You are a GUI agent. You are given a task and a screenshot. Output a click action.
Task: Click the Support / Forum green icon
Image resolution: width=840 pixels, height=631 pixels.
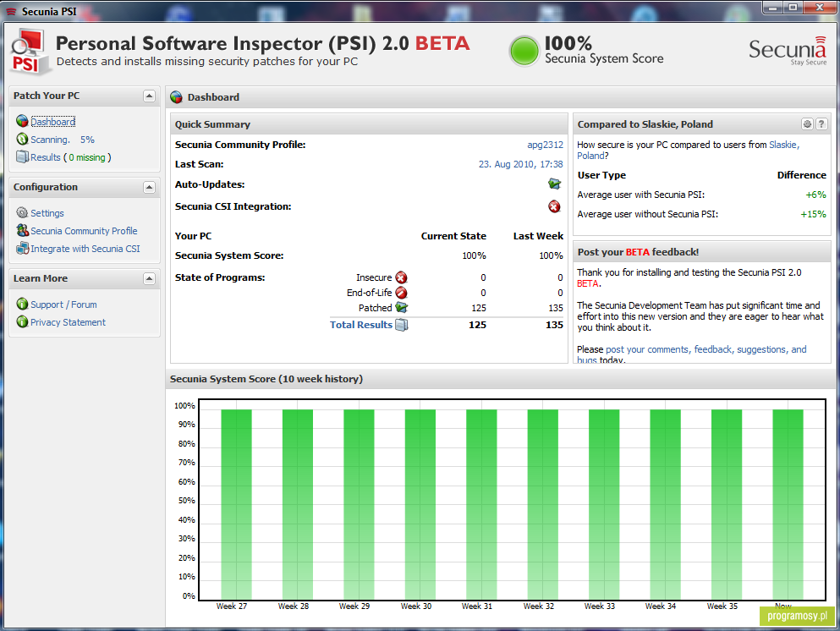pyautogui.click(x=22, y=305)
